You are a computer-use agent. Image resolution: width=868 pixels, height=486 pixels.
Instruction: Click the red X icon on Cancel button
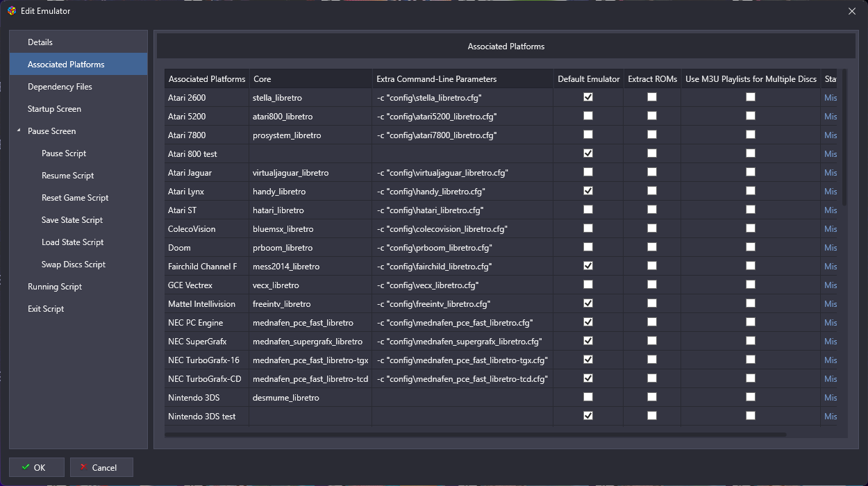coord(83,467)
